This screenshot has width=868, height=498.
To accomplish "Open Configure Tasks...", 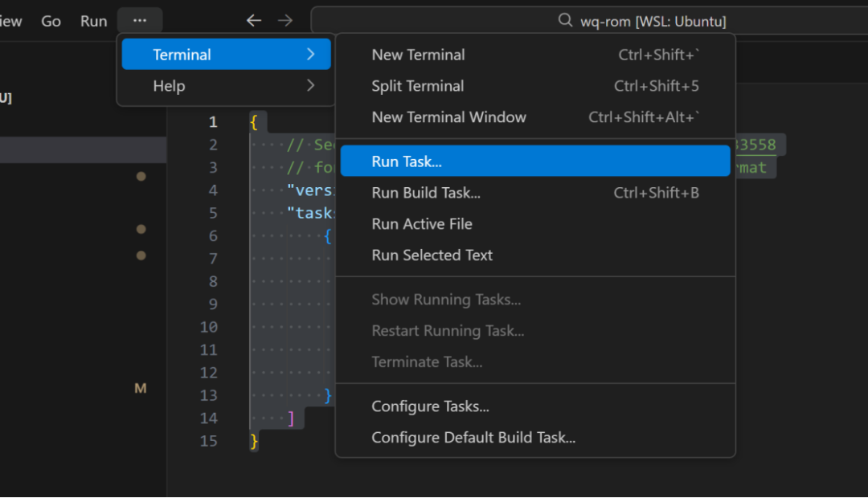I will point(534,406).
